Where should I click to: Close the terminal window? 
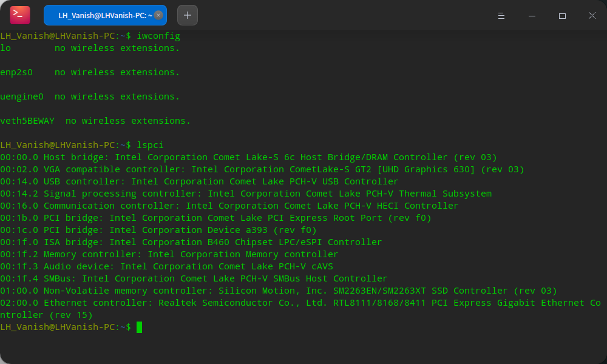[x=592, y=15]
